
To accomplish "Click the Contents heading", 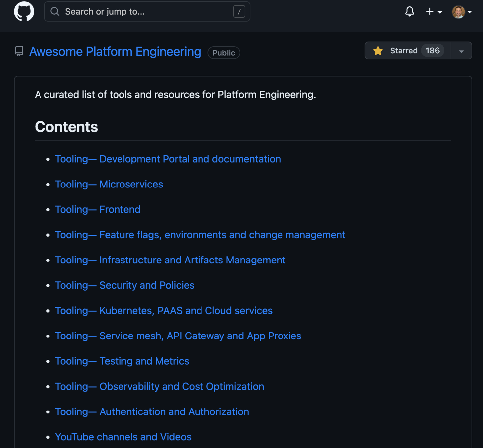I will (x=66, y=127).
